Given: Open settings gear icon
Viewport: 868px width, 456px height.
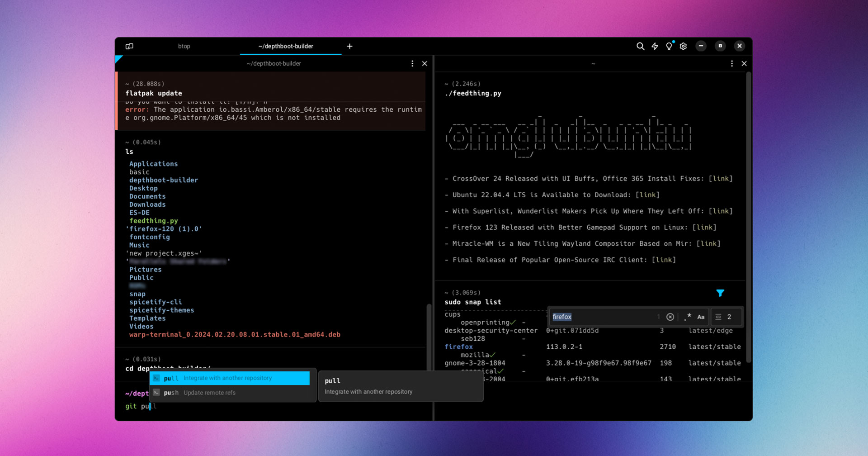Looking at the screenshot, I should coord(683,46).
